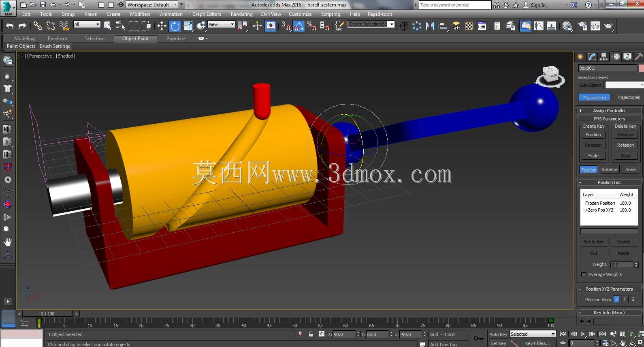Open Curve Editor from the toolbar
Screen dimensions: 644x347
pos(539,26)
